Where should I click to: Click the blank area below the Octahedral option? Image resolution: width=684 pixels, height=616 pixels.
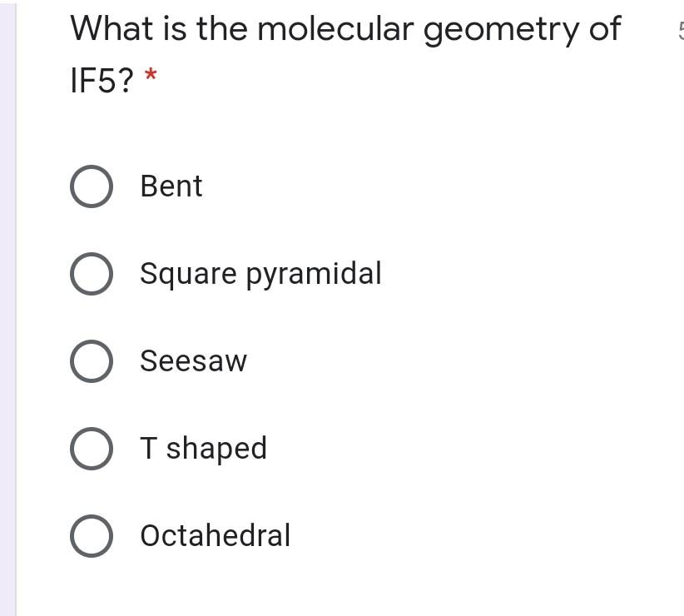[x=333, y=591]
